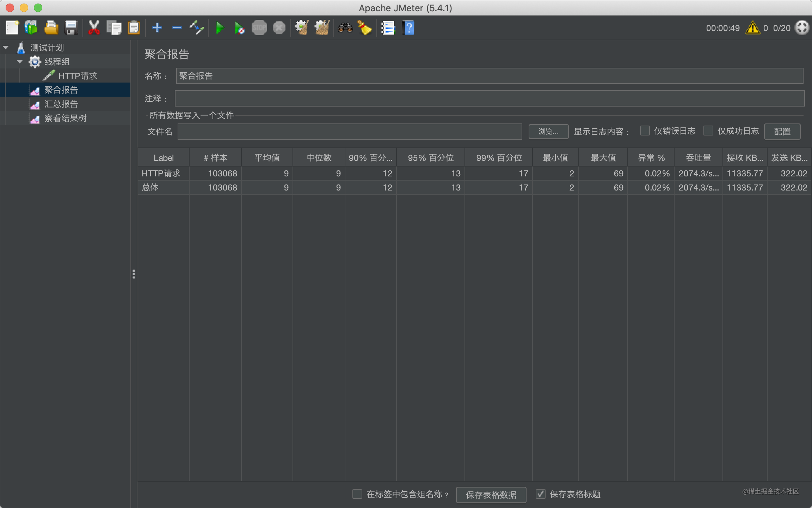The height and width of the screenshot is (508, 812).
Task: Sort by 90% 百分位 column header
Action: point(370,158)
